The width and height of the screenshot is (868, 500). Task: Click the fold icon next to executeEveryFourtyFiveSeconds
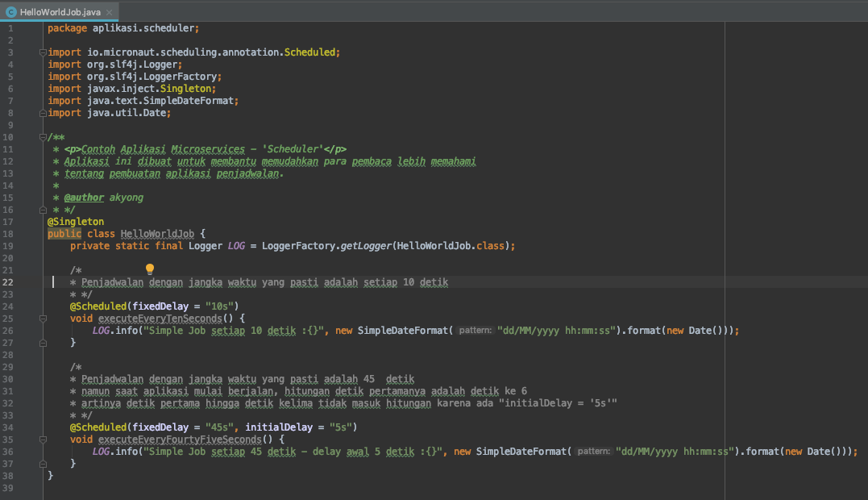point(43,440)
